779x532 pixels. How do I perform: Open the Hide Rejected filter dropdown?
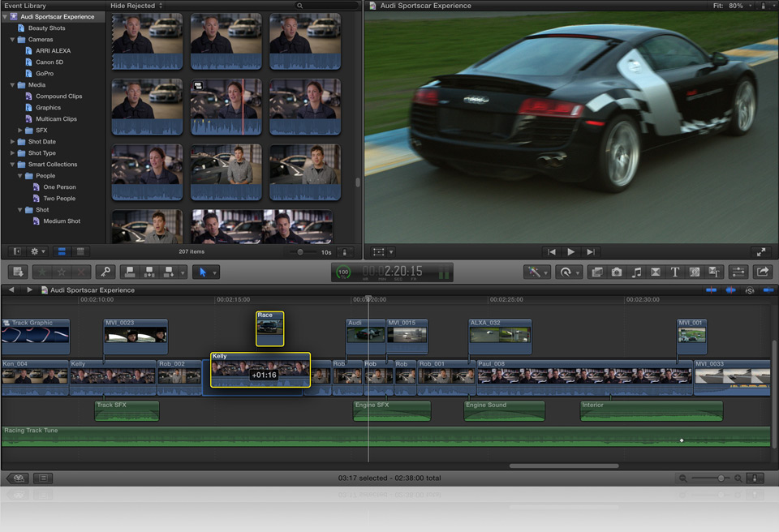(136, 6)
